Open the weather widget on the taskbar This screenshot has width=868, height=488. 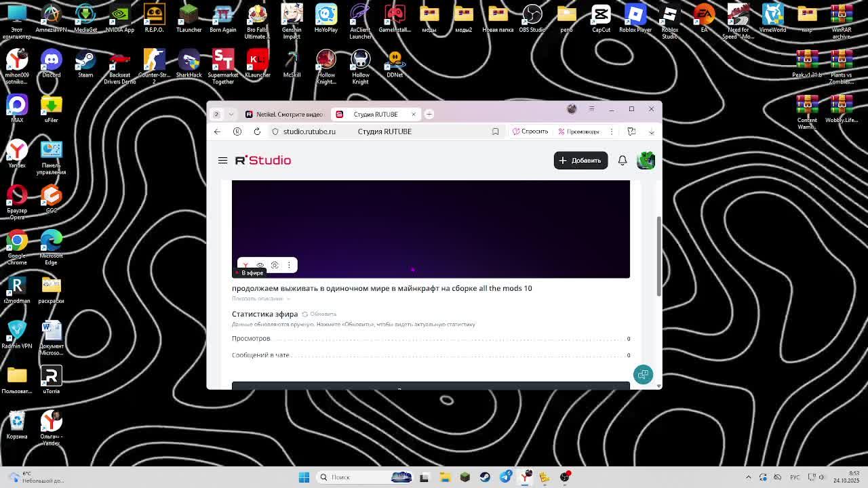[37, 477]
